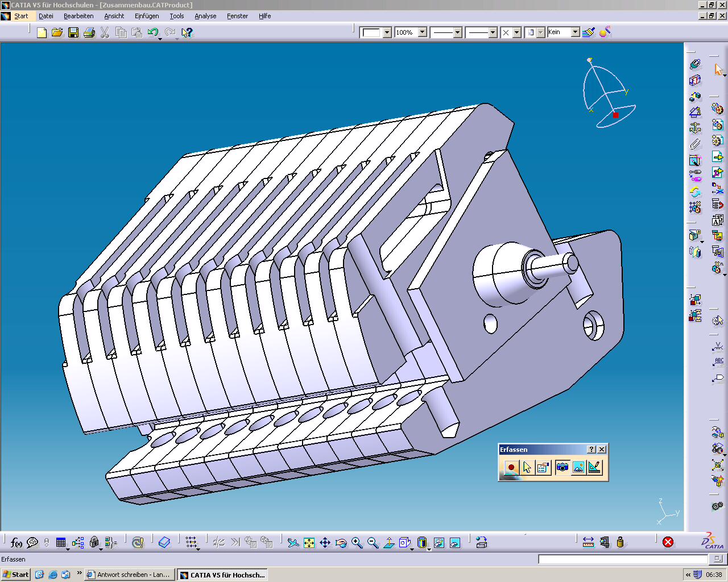This screenshot has width=728, height=582.
Task: Choose the arrow selection mode in Erfassen
Action: [x=527, y=468]
